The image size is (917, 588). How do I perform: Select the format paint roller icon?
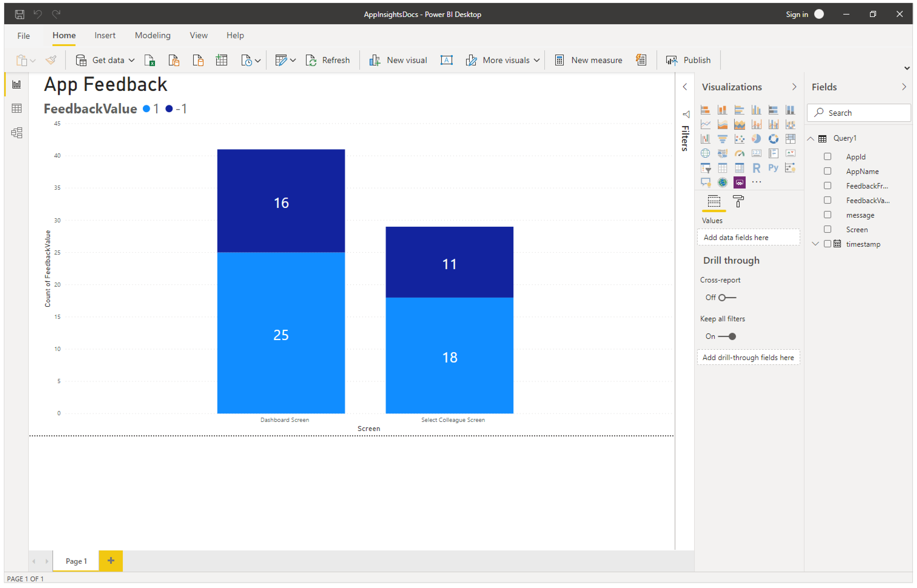pyautogui.click(x=737, y=201)
